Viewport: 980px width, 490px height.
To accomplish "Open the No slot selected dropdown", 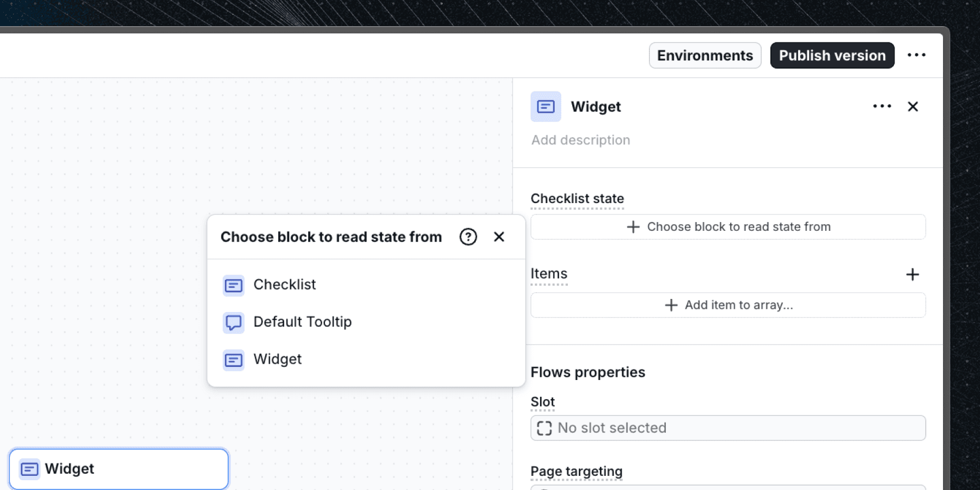I will (x=728, y=428).
